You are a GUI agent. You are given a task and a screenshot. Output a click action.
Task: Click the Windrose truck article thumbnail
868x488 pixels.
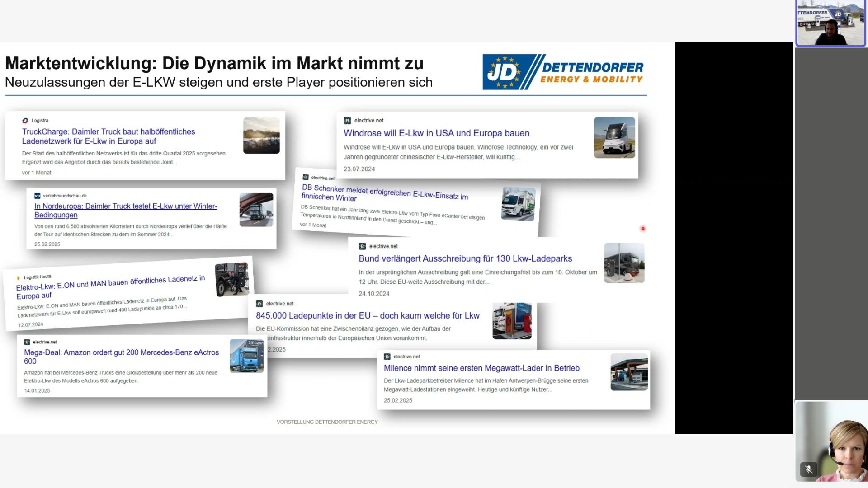[x=614, y=137]
